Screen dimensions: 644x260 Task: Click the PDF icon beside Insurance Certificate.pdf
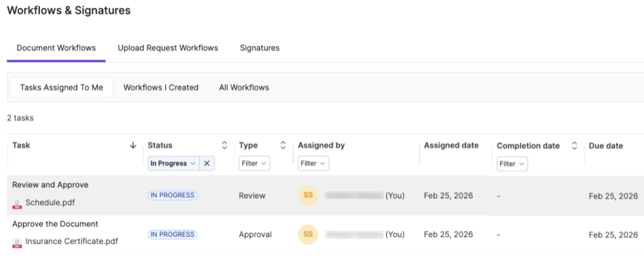tap(17, 243)
